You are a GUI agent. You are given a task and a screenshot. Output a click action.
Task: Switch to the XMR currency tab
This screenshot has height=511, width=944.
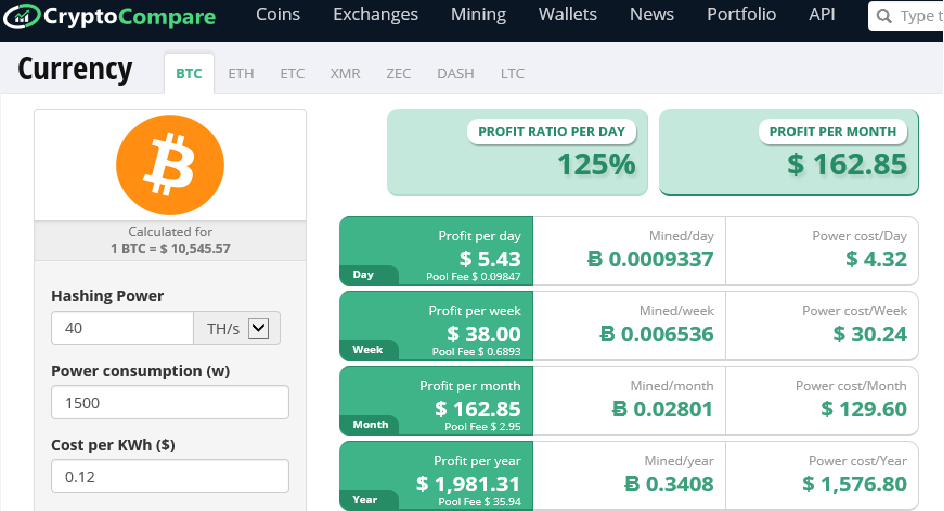[346, 73]
